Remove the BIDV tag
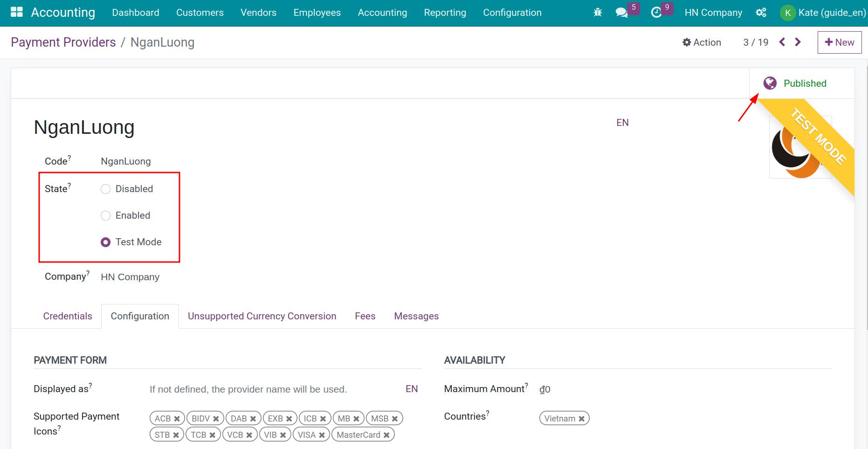Screen dimensions: 868x449 click(x=216, y=419)
